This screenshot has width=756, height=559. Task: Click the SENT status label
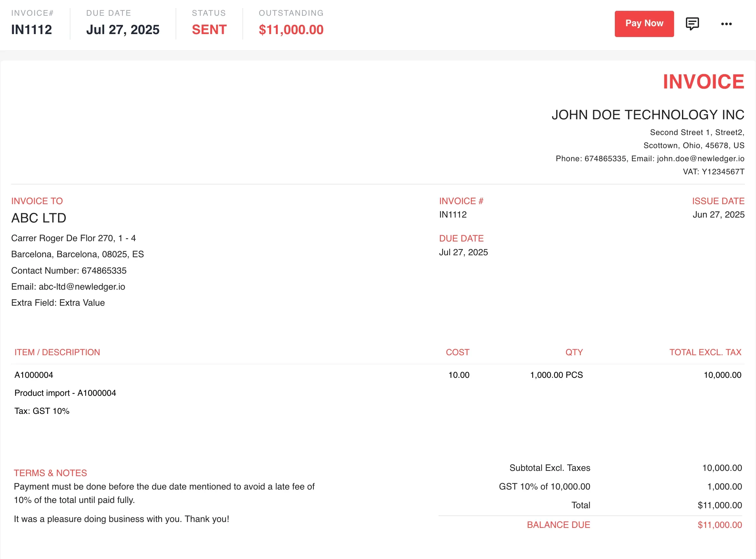(x=209, y=30)
